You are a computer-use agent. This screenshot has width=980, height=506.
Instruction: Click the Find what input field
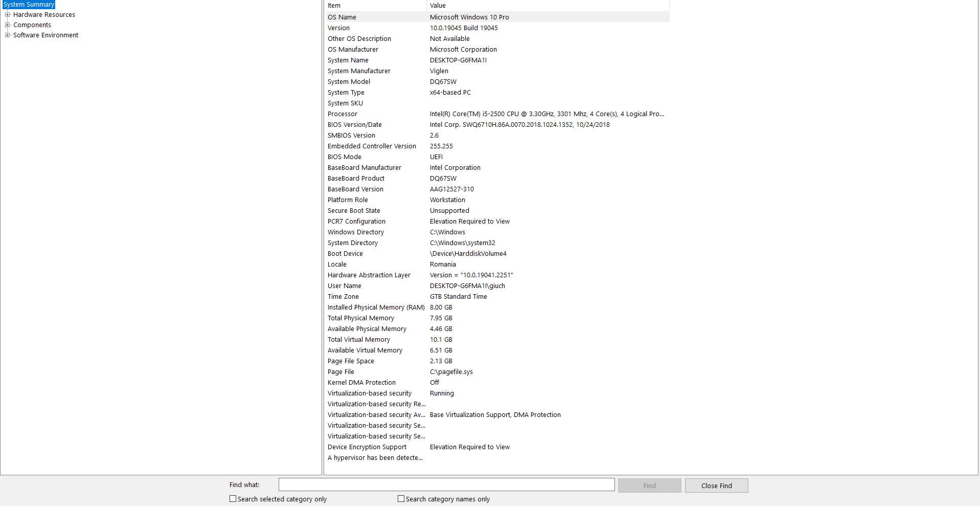click(446, 485)
